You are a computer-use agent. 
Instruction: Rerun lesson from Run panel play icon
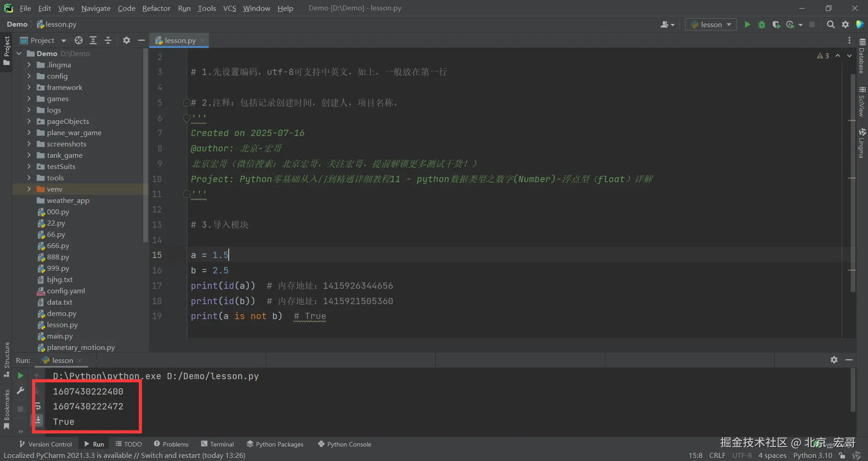click(20, 376)
